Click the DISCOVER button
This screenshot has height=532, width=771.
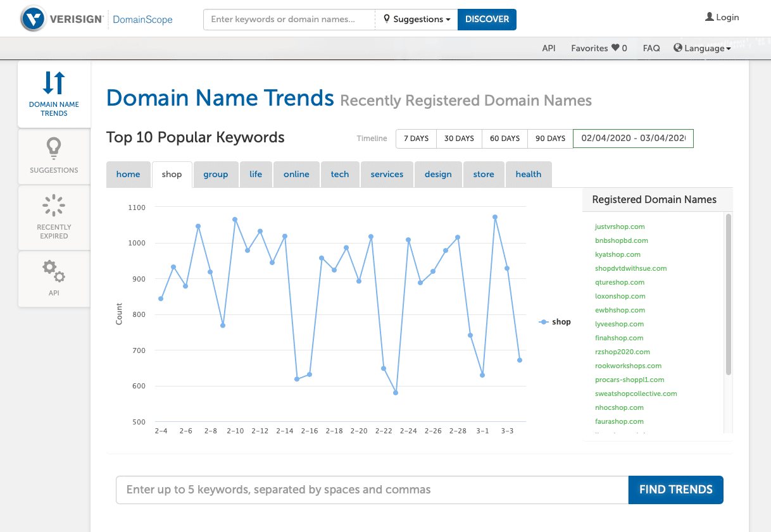coord(487,20)
